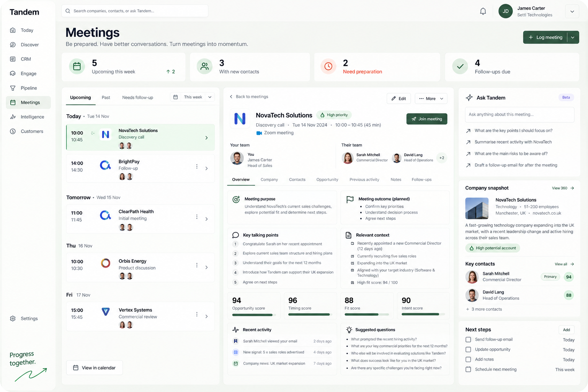Open the More dropdown menu
588x392 pixels.
pos(431,98)
